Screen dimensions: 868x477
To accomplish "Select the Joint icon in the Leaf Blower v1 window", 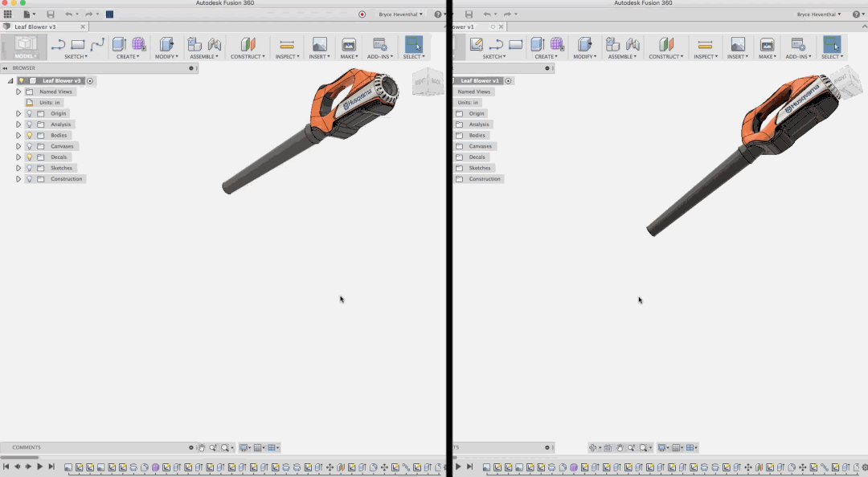I will 633,44.
